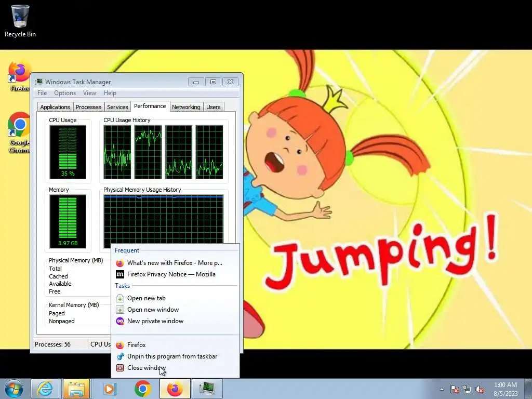Click the Open new tab plus icon

pos(120,298)
